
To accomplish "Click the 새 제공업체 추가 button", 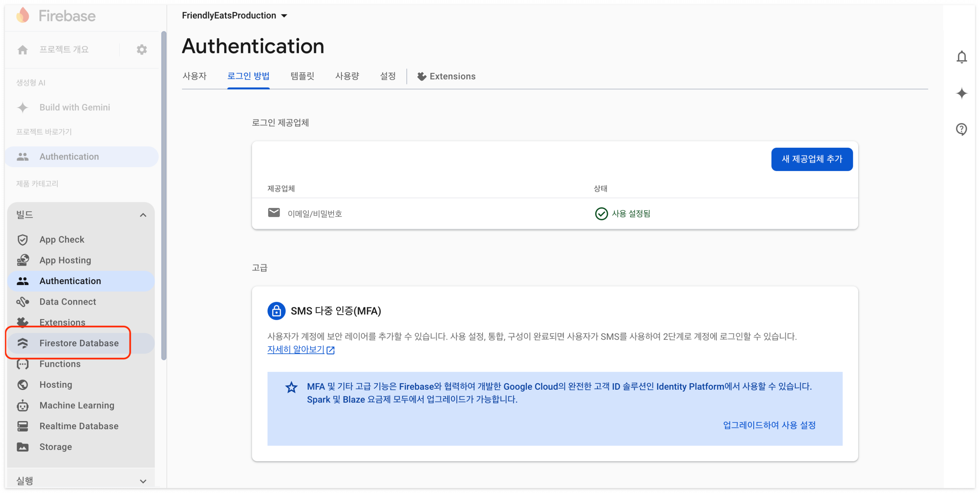I will click(x=811, y=159).
